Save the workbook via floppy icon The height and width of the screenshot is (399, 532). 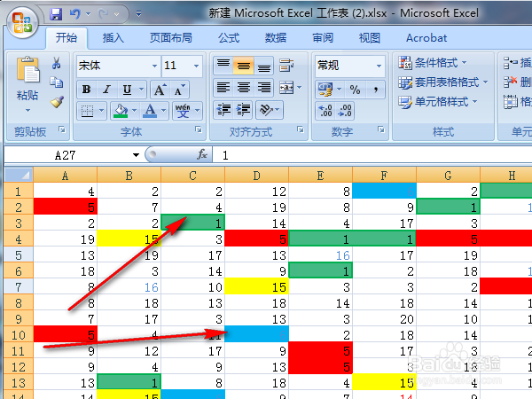56,14
